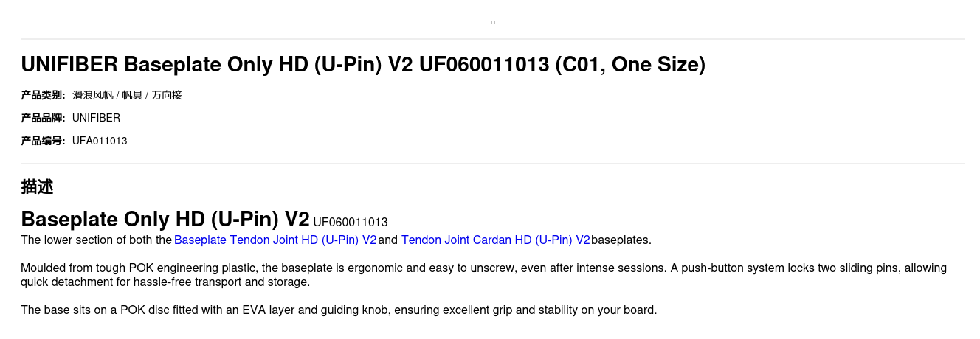Image resolution: width=980 pixels, height=339 pixels.
Task: Click the 万向接 category text
Action: click(167, 95)
